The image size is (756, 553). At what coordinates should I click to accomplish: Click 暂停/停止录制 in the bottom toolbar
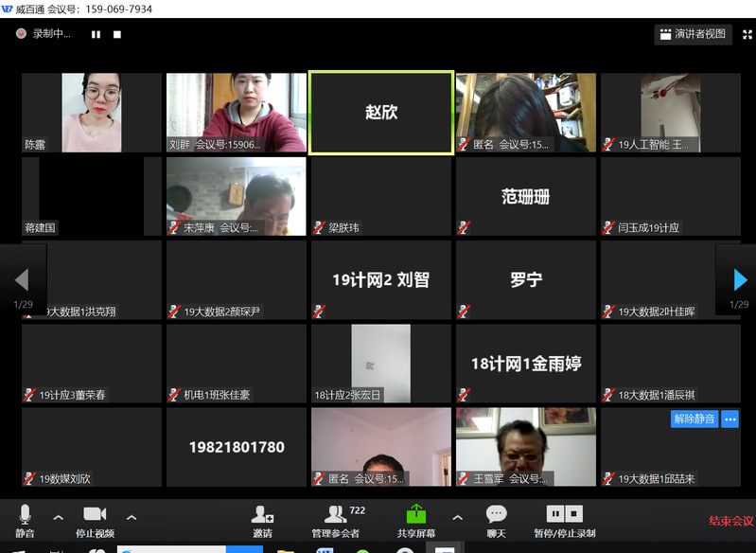click(565, 516)
